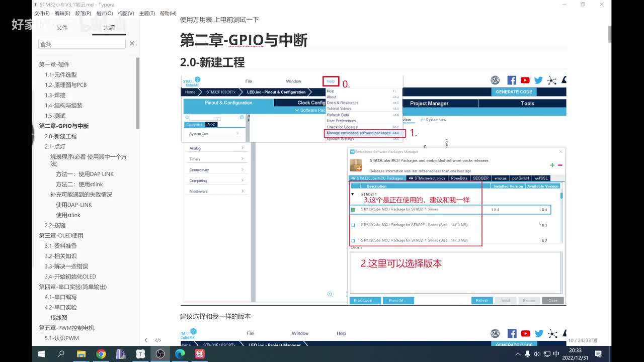
Task: Navigate to 1.4-结构与组装 in outline
Action: (x=63, y=106)
